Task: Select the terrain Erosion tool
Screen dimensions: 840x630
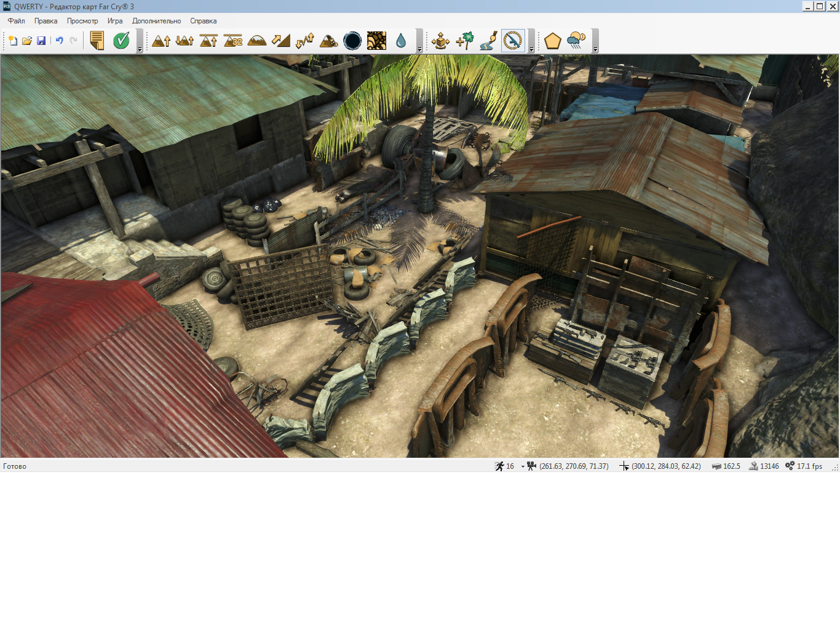Action: click(x=329, y=41)
